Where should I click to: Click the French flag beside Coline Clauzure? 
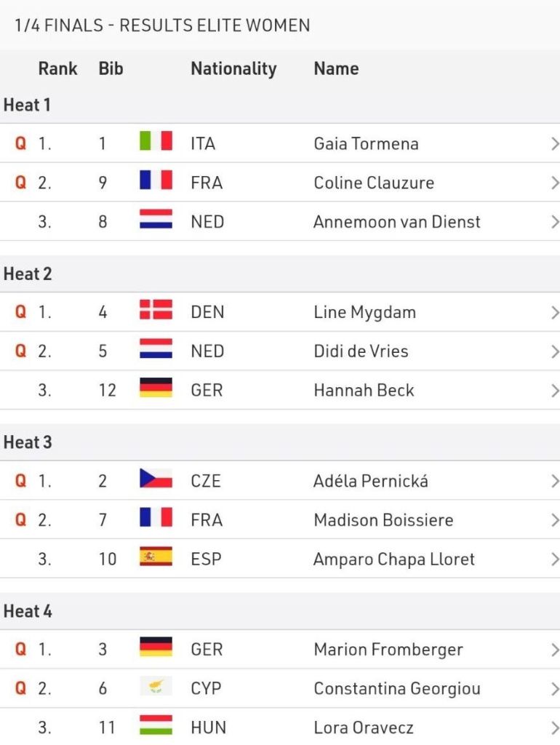point(156,181)
